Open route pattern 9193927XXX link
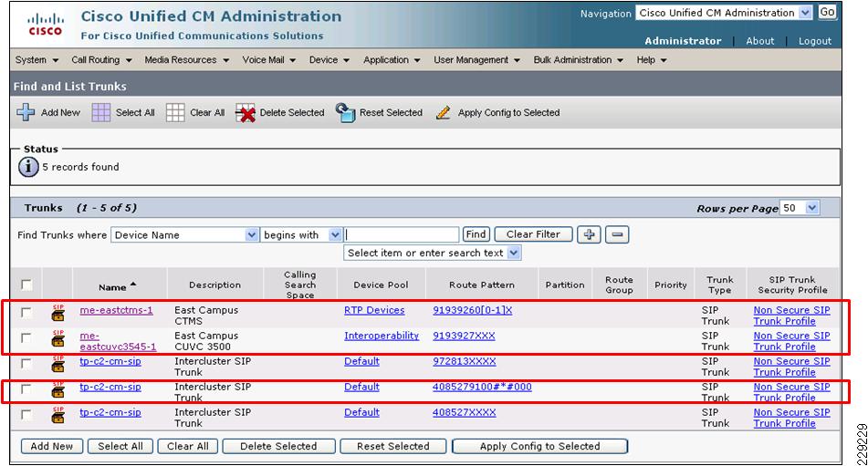The width and height of the screenshot is (868, 466). (x=464, y=336)
